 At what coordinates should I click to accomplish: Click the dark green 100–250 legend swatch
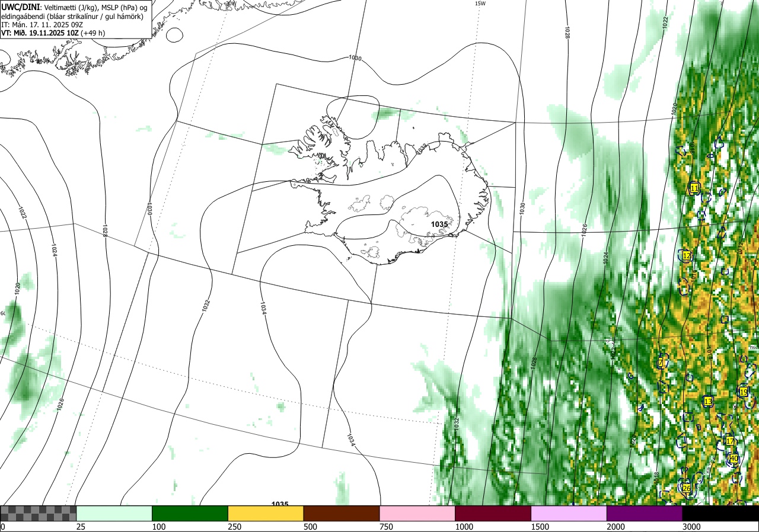190,513
